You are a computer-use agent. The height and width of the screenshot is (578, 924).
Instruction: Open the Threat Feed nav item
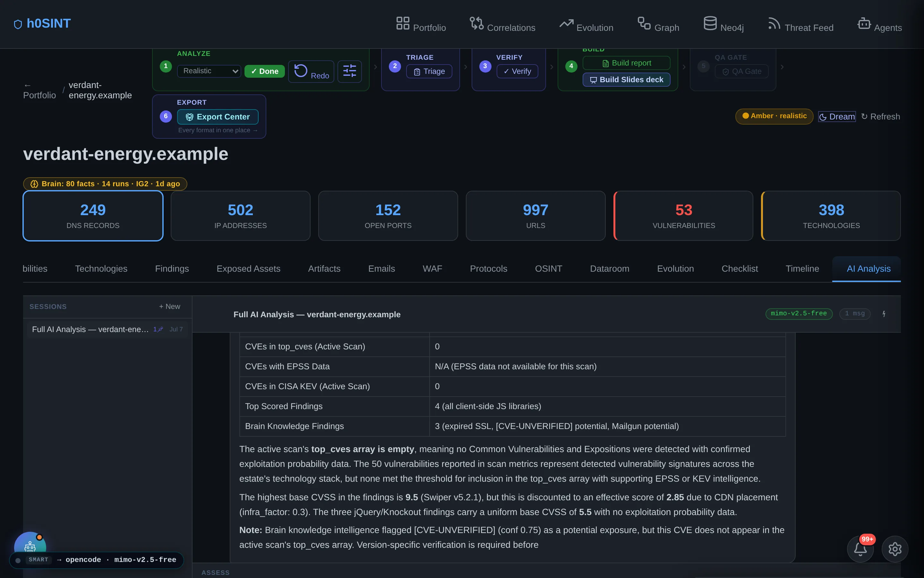point(801,24)
